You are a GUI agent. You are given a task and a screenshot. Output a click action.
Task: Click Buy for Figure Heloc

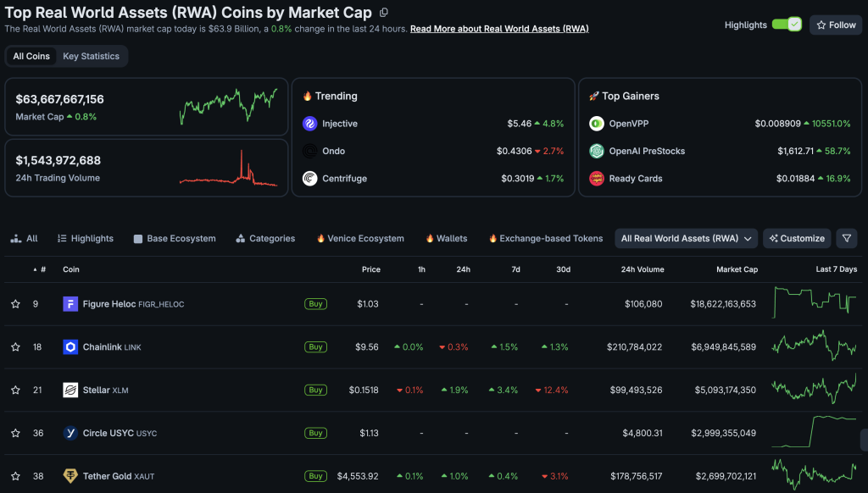(x=315, y=304)
